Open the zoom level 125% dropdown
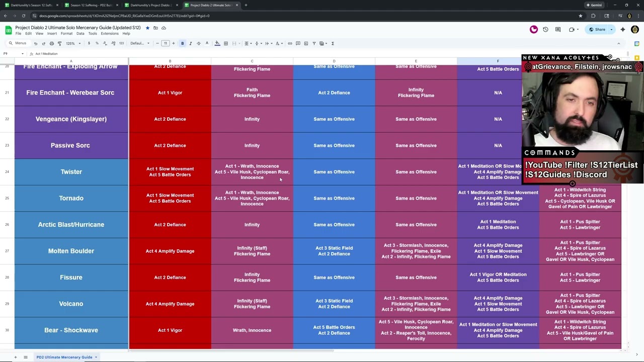 pos(73,43)
